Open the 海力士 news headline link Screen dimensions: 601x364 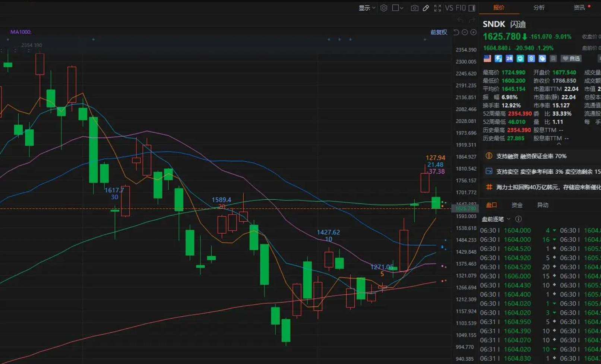point(548,187)
